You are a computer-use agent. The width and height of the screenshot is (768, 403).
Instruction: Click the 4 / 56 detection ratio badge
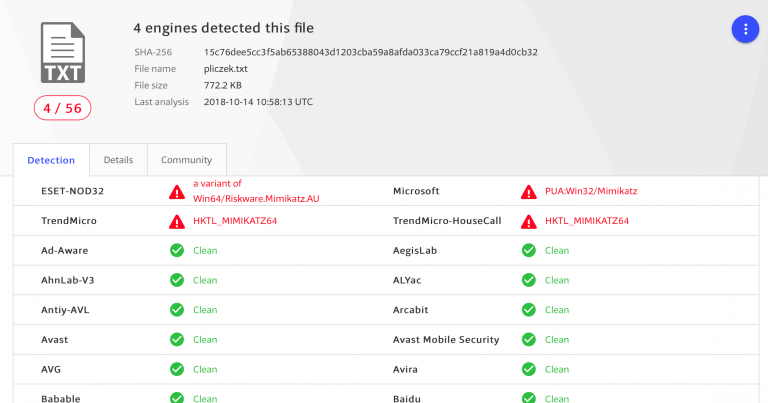pos(62,108)
